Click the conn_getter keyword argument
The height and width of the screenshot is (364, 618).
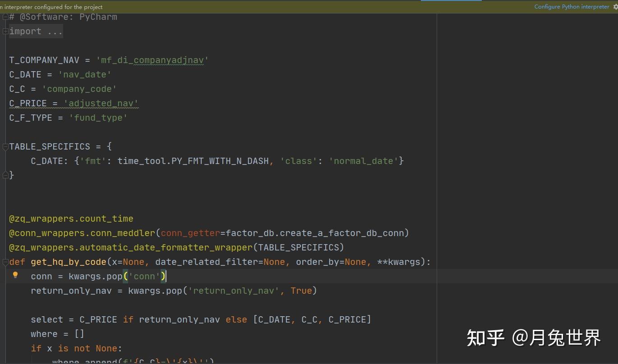[x=190, y=233]
